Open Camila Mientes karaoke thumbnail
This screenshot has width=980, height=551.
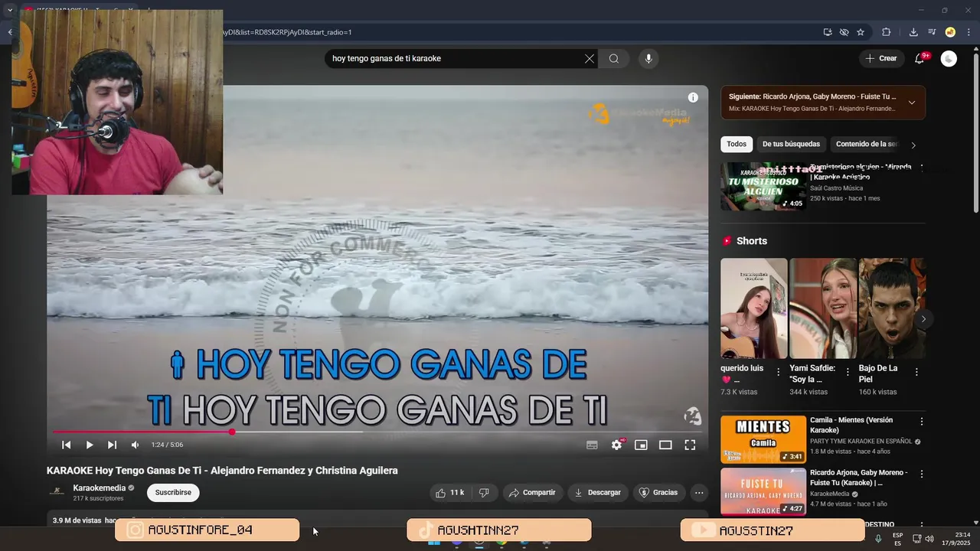tap(763, 439)
